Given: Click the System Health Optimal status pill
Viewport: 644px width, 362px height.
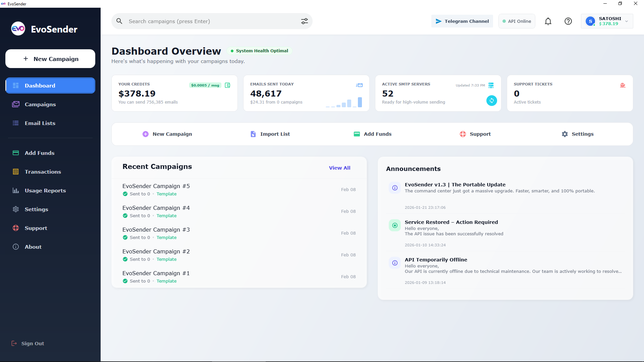Looking at the screenshot, I should coord(259,51).
